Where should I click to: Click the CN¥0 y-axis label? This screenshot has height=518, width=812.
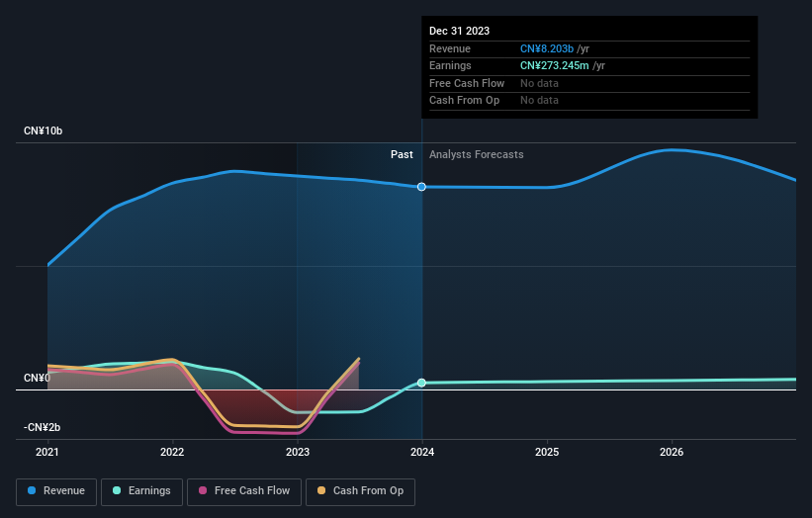point(37,379)
